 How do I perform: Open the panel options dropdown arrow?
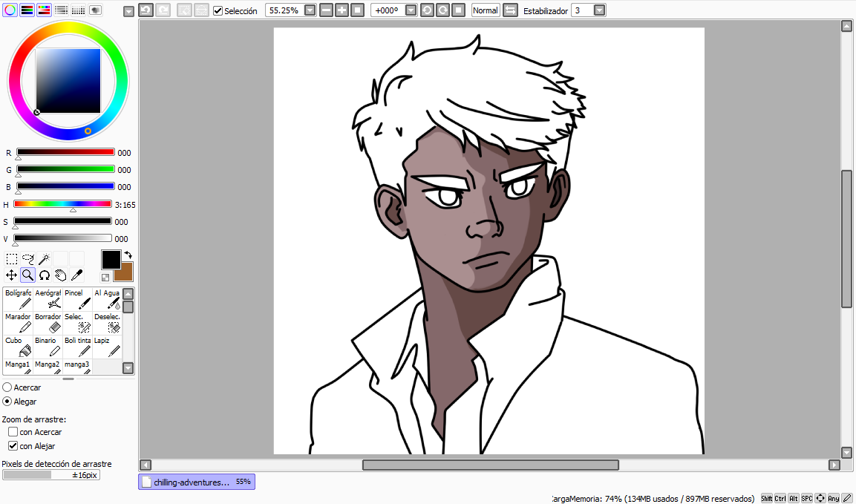[x=129, y=11]
